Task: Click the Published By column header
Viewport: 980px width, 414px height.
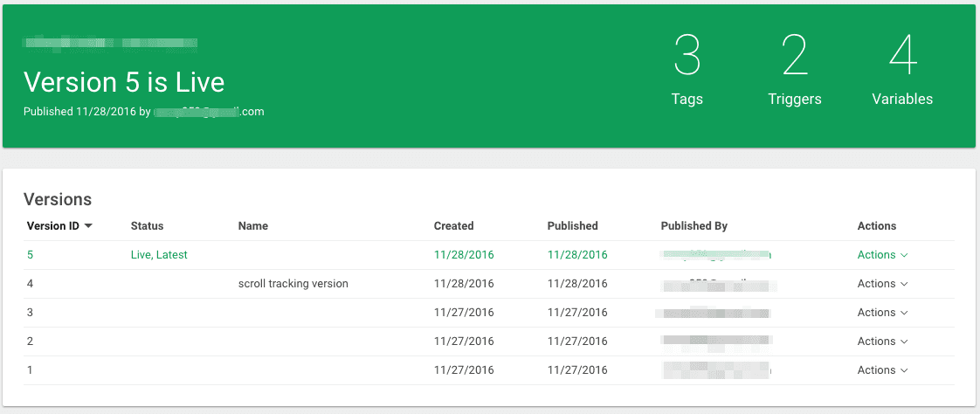Action: coord(694,225)
